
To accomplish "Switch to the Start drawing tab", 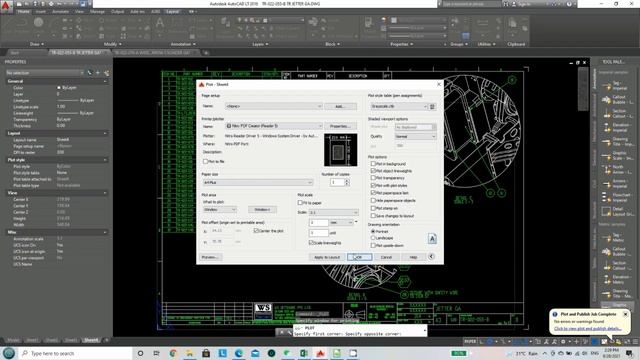I will (x=15, y=53).
